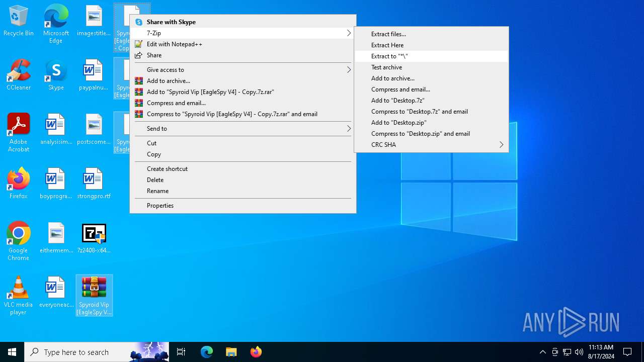
Task: Select the boyprogra Word document
Action: point(56,184)
